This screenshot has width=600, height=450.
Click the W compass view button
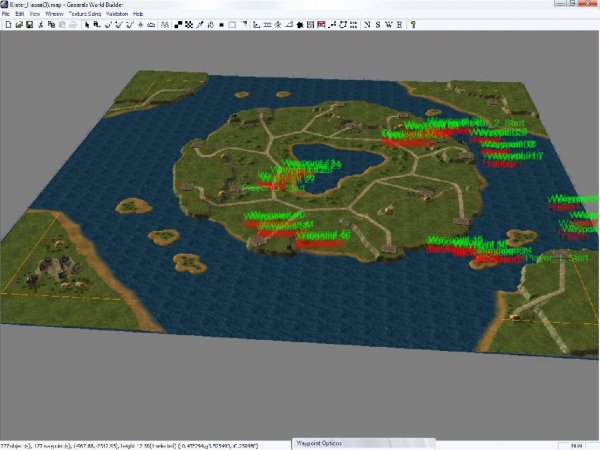(387, 24)
